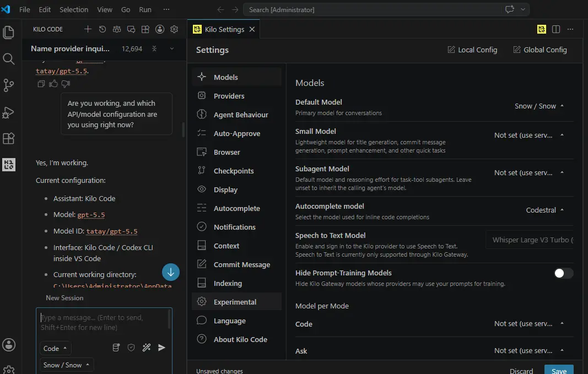Screen dimensions: 588x374
Task: Open Display settings section
Action: [x=236, y=189]
